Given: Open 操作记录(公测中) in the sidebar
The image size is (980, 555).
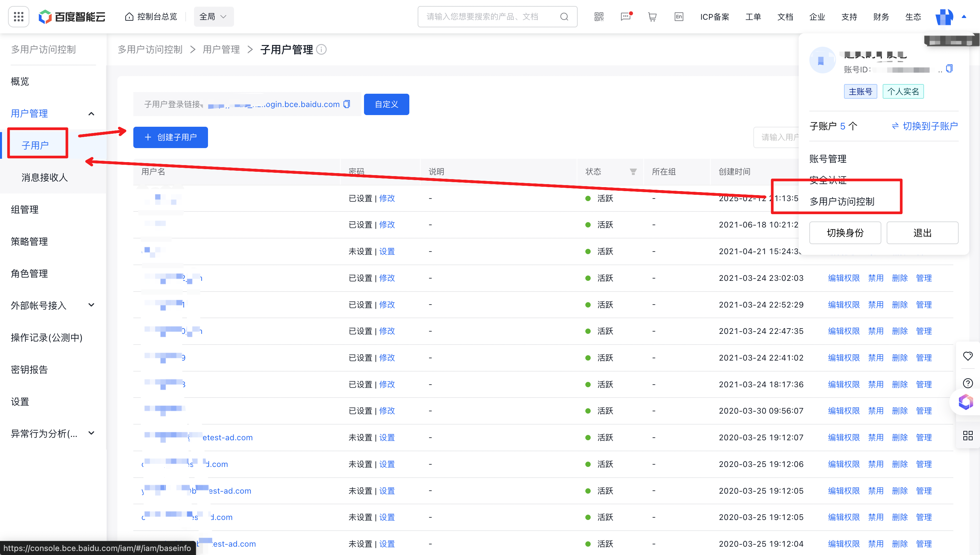Looking at the screenshot, I should pyautogui.click(x=46, y=337).
